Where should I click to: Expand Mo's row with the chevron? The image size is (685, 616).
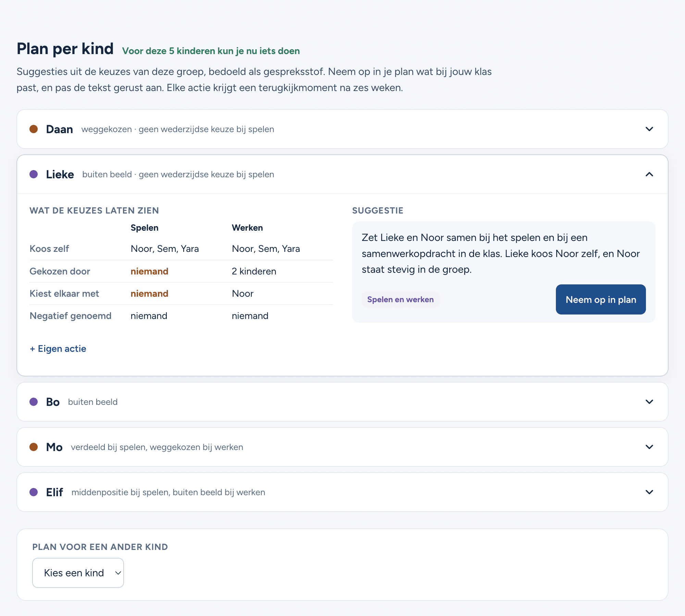(x=649, y=447)
